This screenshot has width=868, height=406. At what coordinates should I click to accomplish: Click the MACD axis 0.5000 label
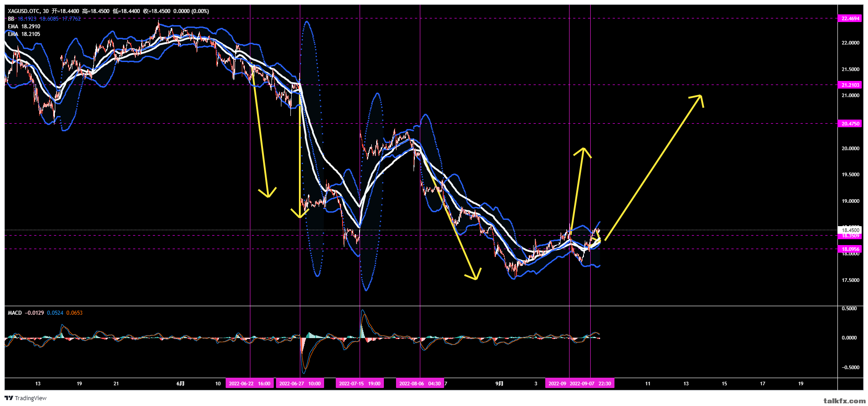click(849, 308)
